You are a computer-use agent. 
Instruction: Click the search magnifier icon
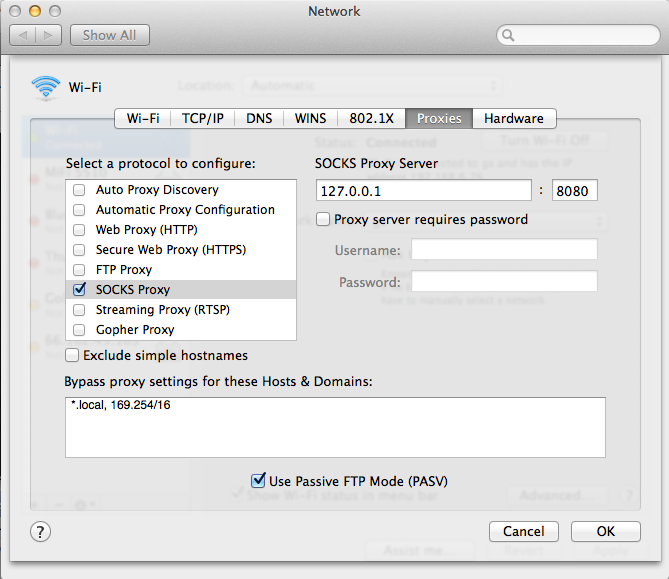coord(508,35)
